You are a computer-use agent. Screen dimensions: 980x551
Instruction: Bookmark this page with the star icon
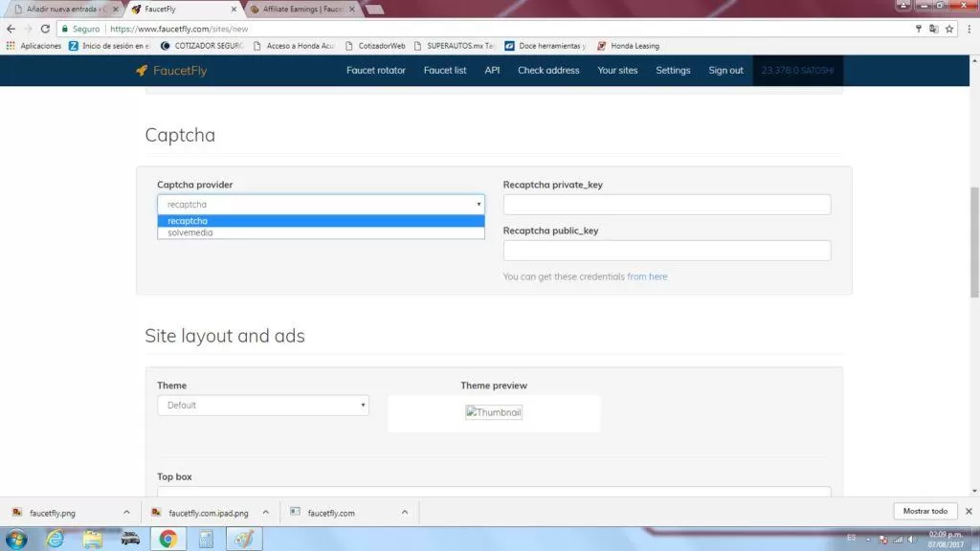949,29
